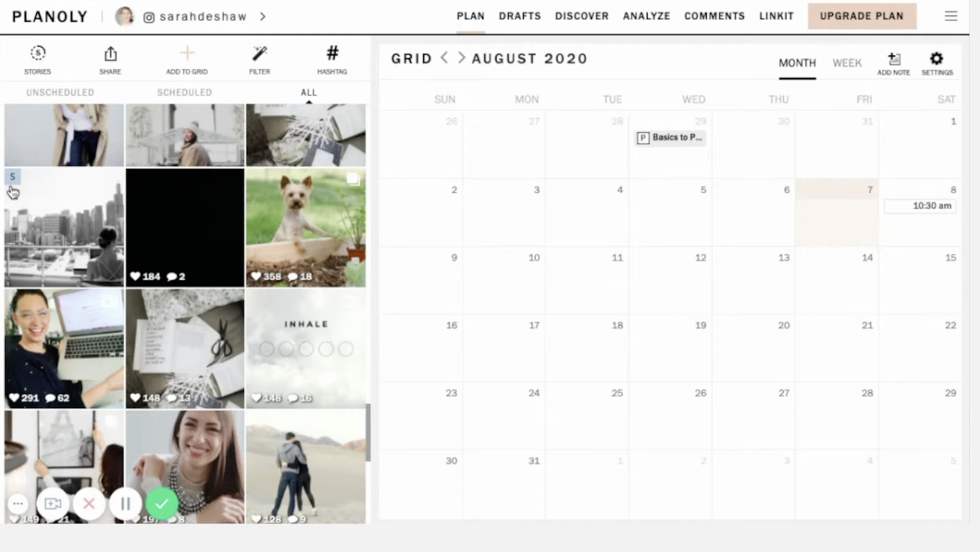Open the Hashtag manager icon
The height and width of the screenshot is (552, 980).
tap(332, 54)
